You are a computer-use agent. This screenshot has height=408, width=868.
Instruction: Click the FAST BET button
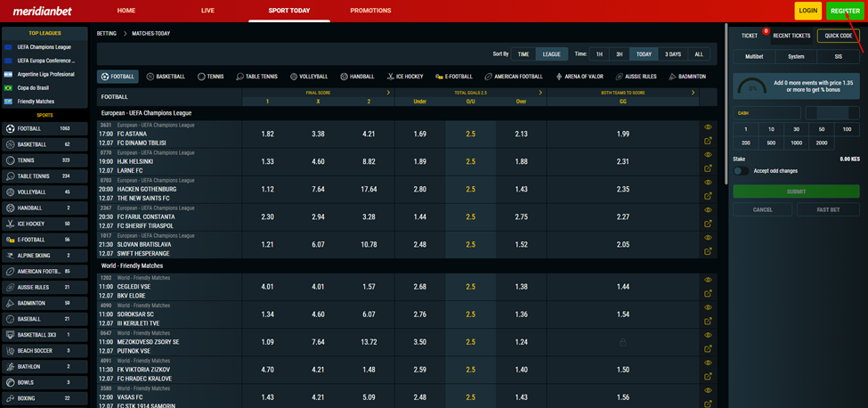click(x=828, y=210)
